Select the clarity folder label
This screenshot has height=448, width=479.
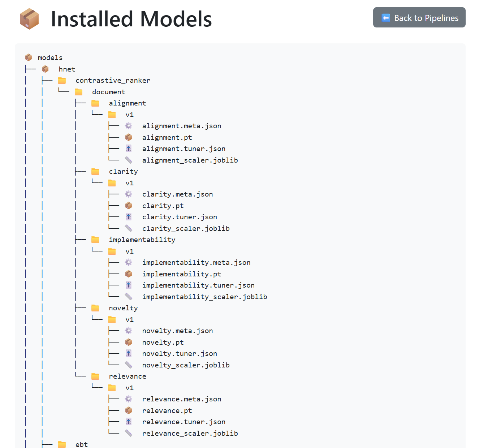pyautogui.click(x=123, y=172)
